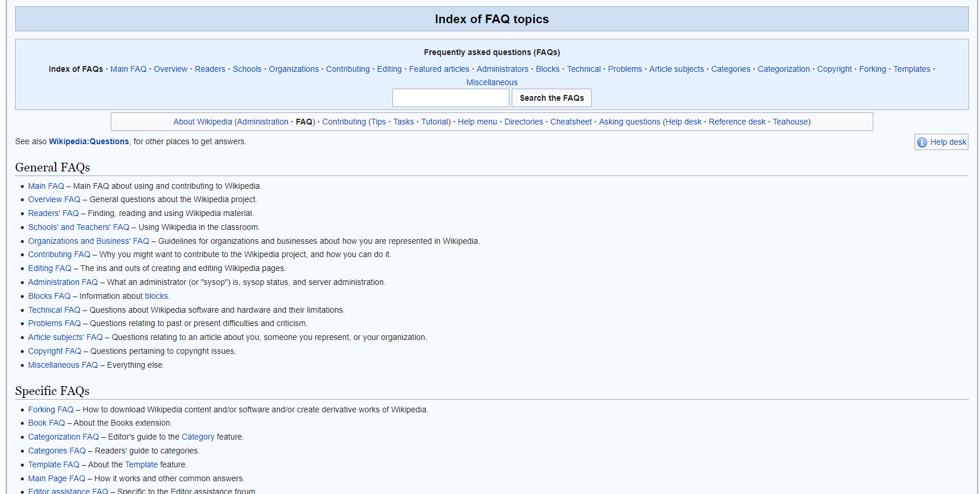Follow the Administration link in parentheses
The height and width of the screenshot is (494, 980).
click(x=263, y=122)
